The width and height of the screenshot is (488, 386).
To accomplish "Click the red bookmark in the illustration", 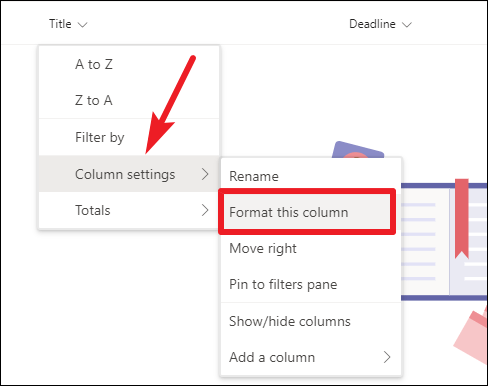I will pyautogui.click(x=462, y=219).
